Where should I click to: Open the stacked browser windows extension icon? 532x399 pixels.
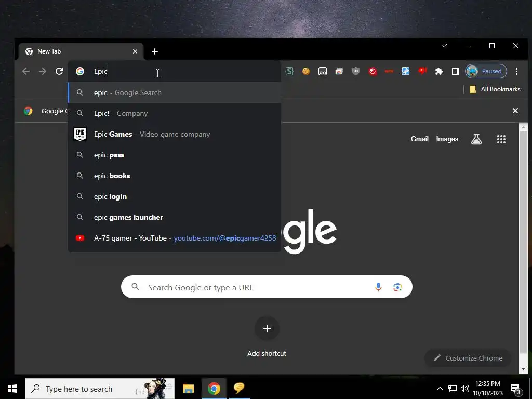point(339,71)
